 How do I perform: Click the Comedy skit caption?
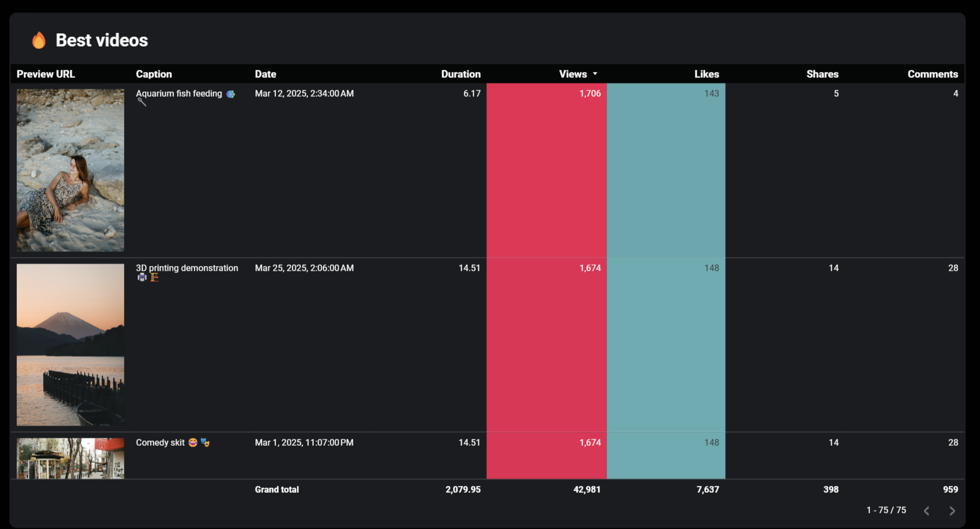[x=160, y=443]
